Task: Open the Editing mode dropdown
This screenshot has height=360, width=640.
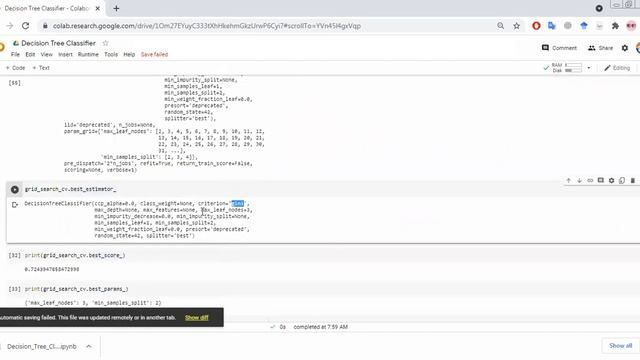Action: (617, 68)
